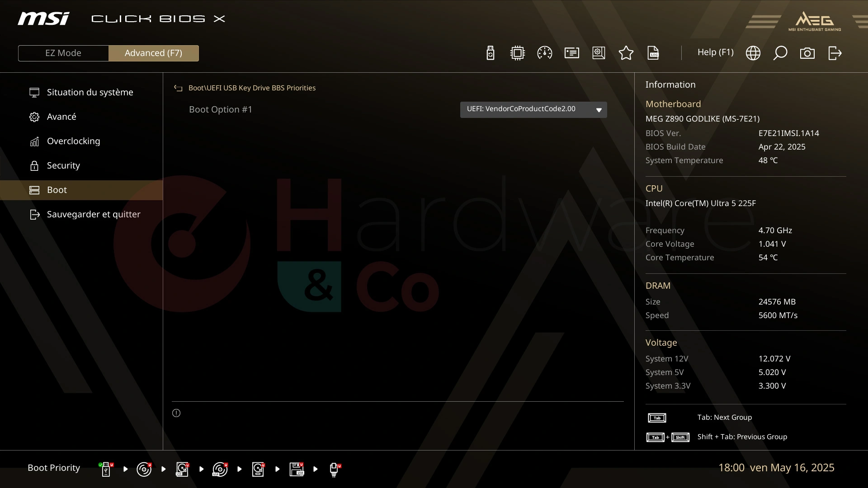Switch to EZ Mode
Viewport: 868px width, 488px height.
(x=63, y=53)
